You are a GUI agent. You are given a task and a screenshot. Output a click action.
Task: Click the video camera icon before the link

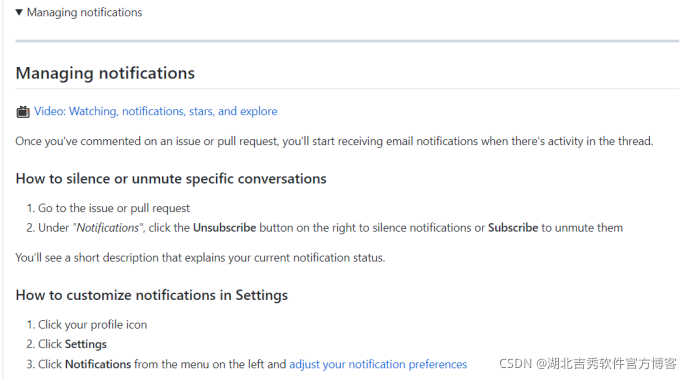(23, 112)
